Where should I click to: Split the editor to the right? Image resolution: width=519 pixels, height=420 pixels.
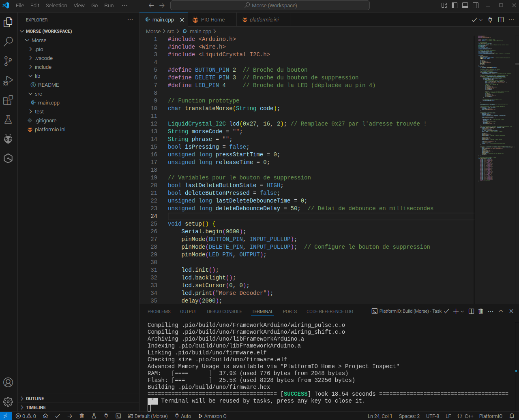click(x=501, y=20)
